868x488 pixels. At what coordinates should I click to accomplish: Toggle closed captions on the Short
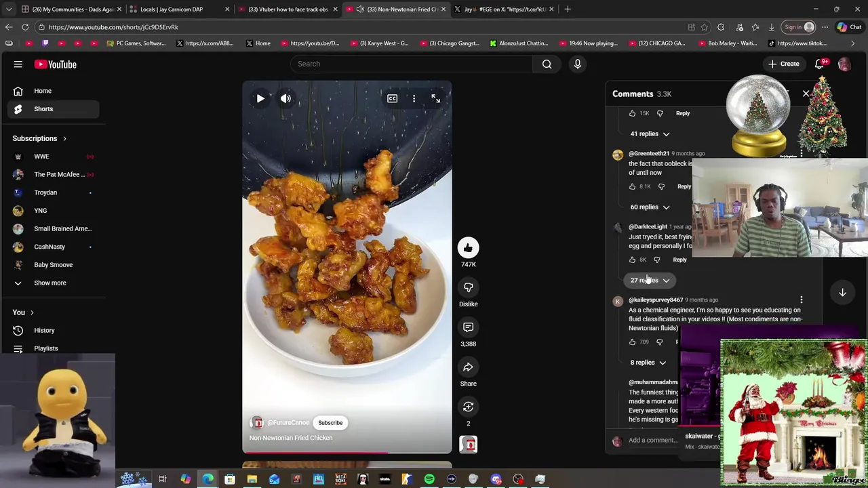point(392,98)
